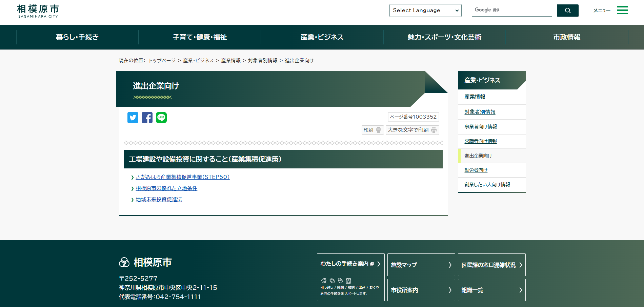Screen dimensions: 644x307
Task: Click the 進出企業向け page heading
Action: pyautogui.click(x=156, y=86)
